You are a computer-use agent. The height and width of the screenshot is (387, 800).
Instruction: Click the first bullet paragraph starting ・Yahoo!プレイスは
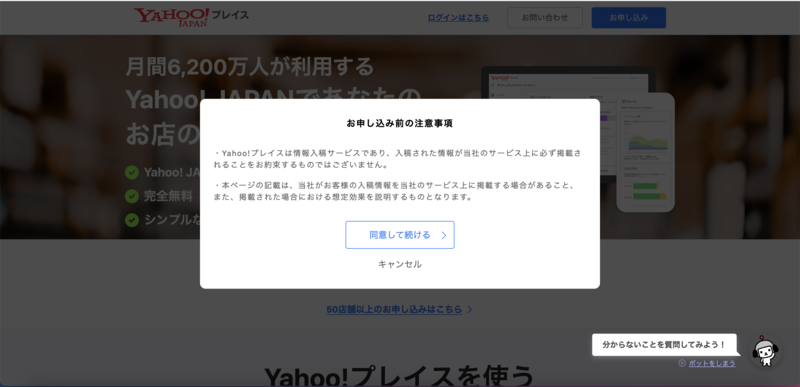pos(397,159)
